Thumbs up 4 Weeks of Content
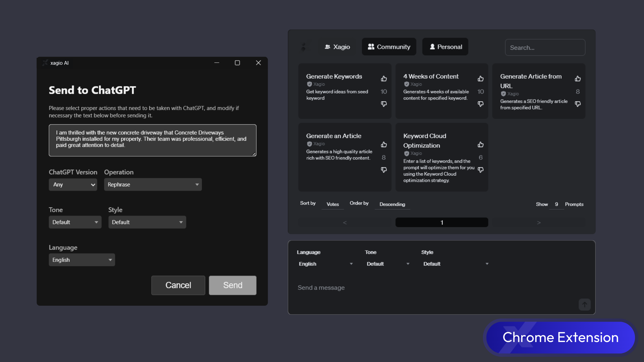644x362 pixels. click(481, 79)
